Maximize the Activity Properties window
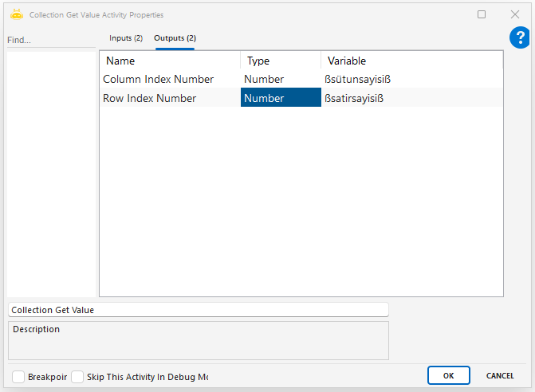 [x=482, y=14]
